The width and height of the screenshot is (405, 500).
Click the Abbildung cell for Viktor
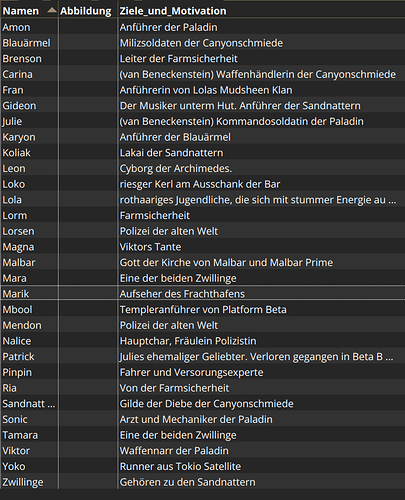(88, 450)
